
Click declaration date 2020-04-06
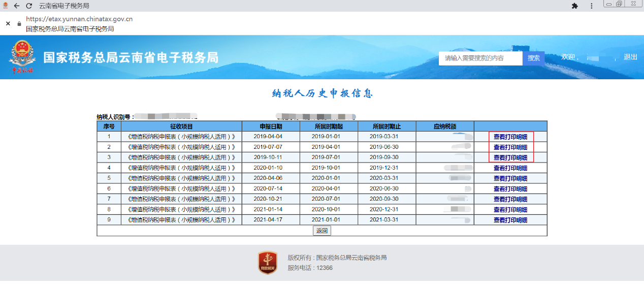(268, 178)
